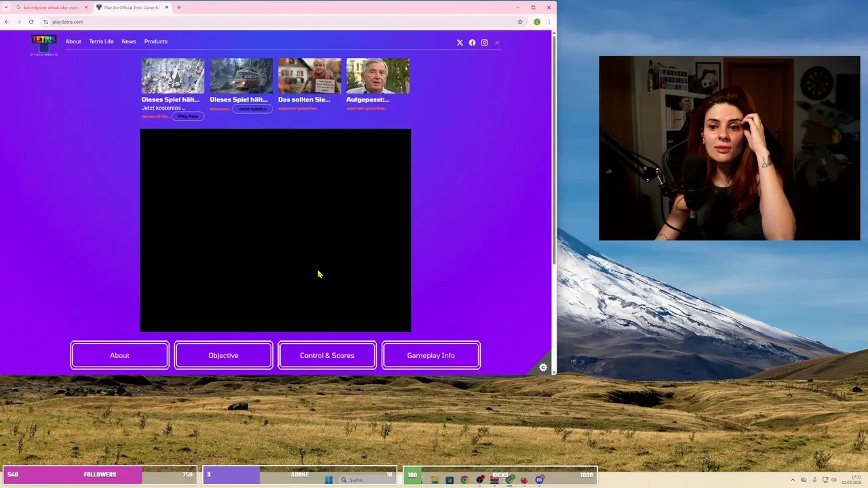
Task: Open Firefox from the taskbar
Action: (524, 480)
